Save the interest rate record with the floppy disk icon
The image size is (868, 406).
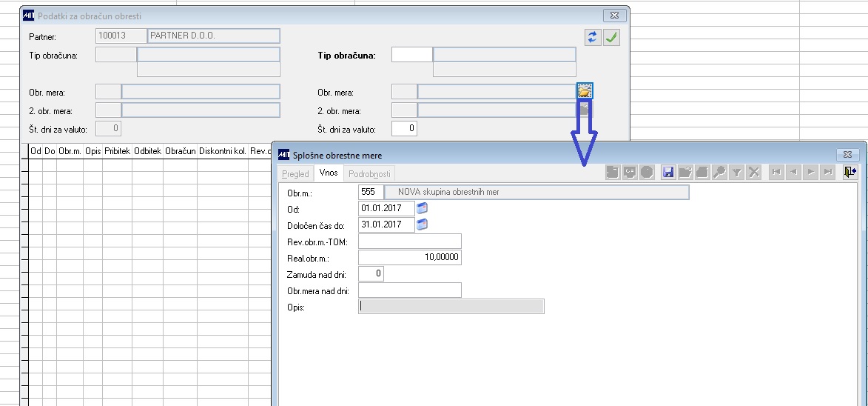(668, 173)
